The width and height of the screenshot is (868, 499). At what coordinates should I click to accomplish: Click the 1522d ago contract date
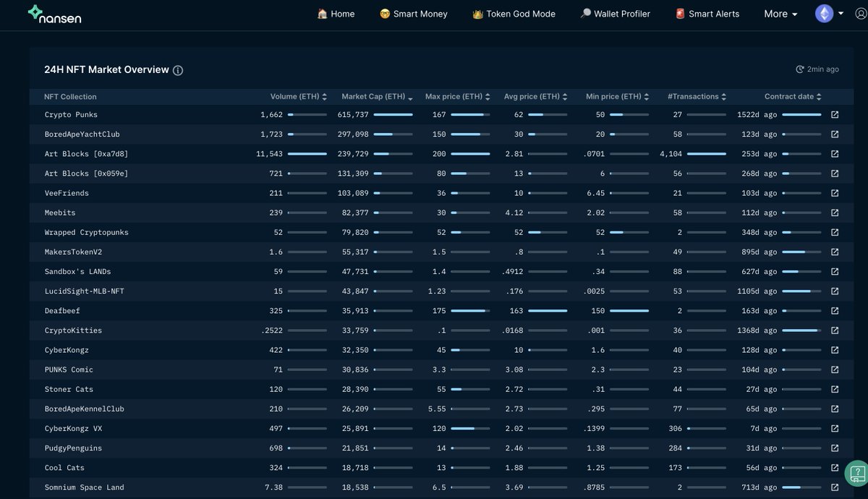pyautogui.click(x=757, y=115)
